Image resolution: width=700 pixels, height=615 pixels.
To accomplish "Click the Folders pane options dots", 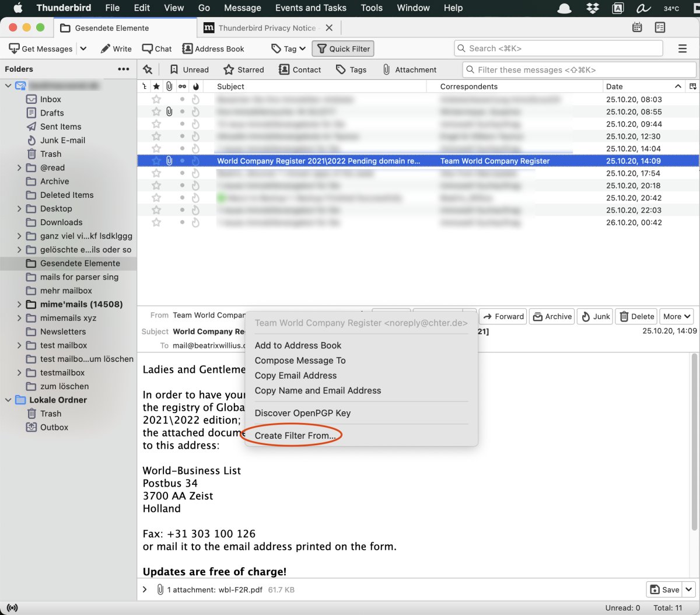I will 123,69.
